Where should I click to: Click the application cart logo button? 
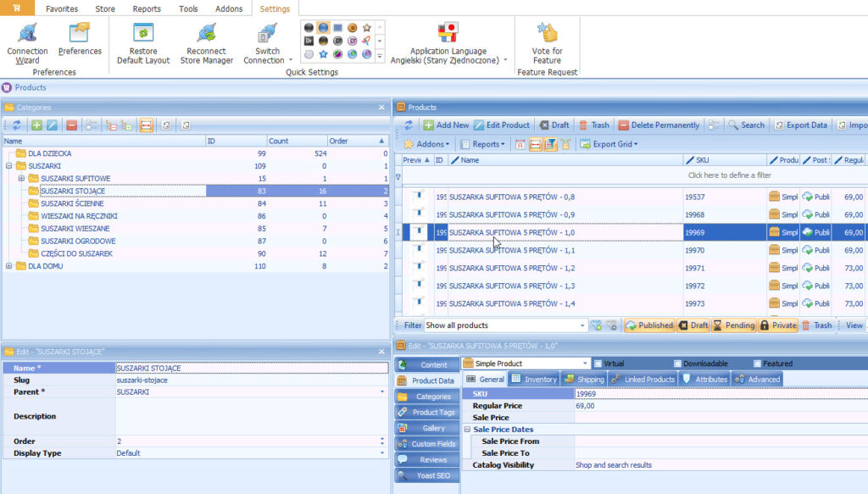17,8
